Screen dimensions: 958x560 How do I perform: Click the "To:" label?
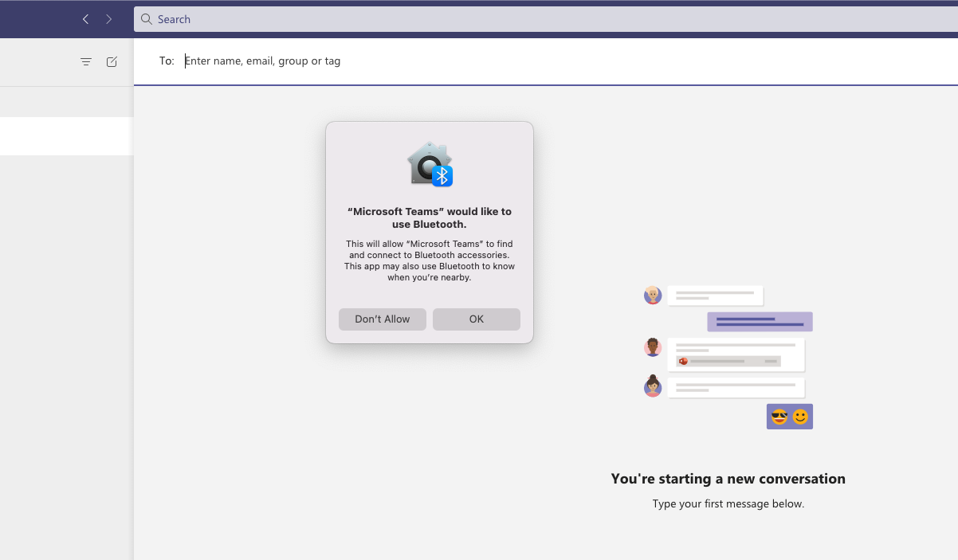(x=167, y=61)
